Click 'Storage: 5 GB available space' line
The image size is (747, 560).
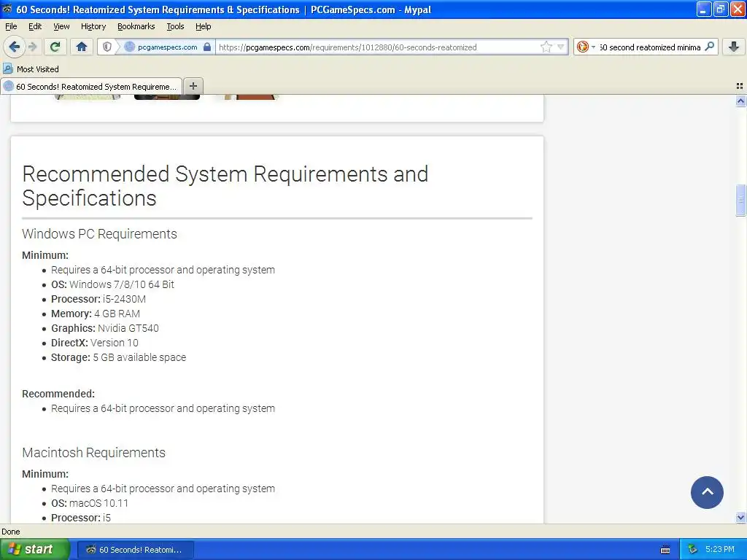[x=119, y=357]
